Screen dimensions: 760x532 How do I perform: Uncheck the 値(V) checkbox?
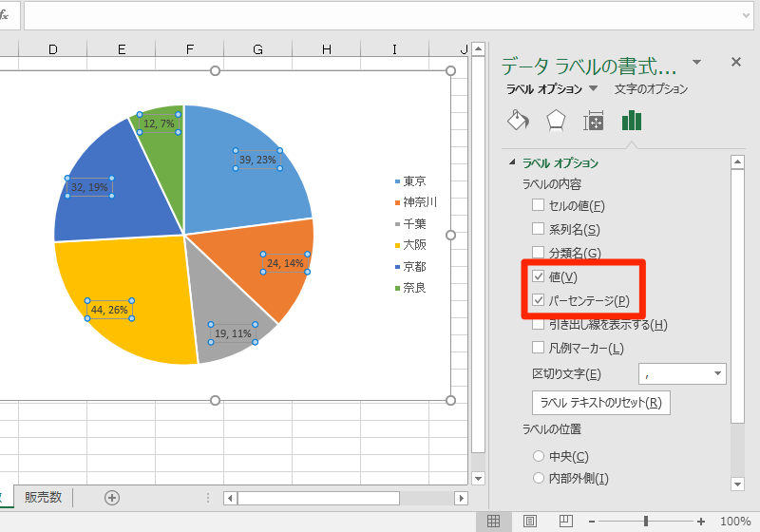click(538, 276)
